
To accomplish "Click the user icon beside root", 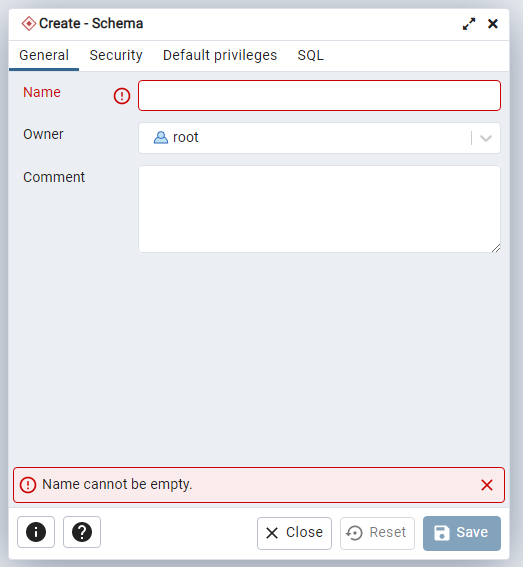I will (x=161, y=138).
